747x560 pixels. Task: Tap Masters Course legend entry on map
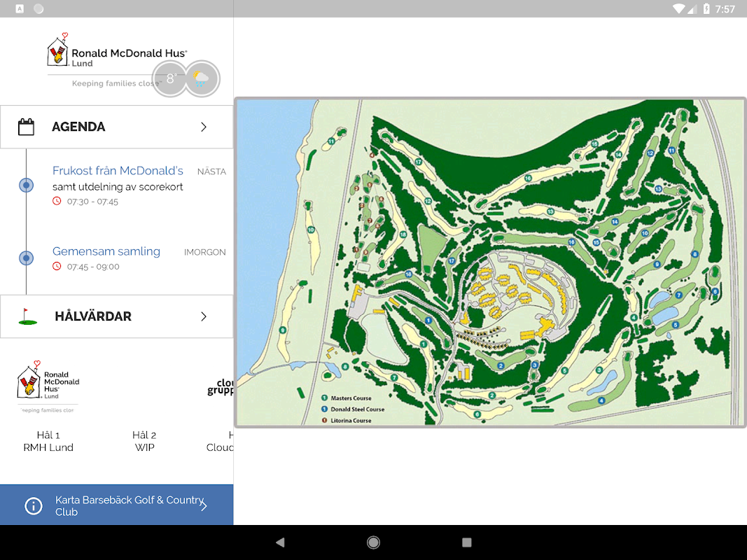[347, 398]
